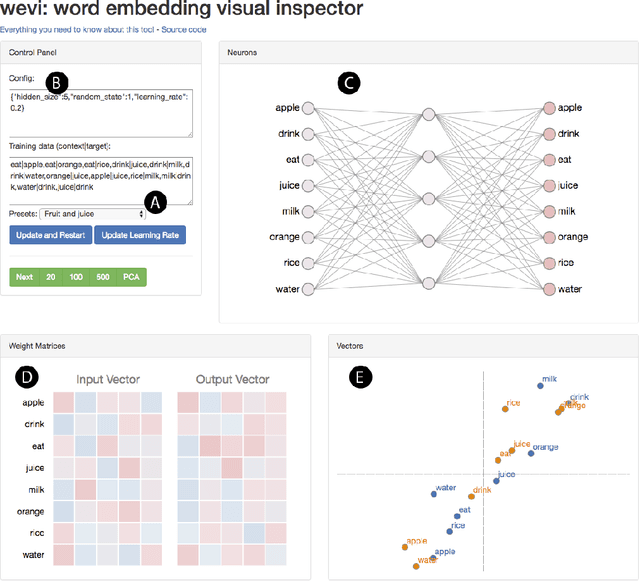Select the water output layer neuron
The image size is (640, 581).
click(548, 289)
